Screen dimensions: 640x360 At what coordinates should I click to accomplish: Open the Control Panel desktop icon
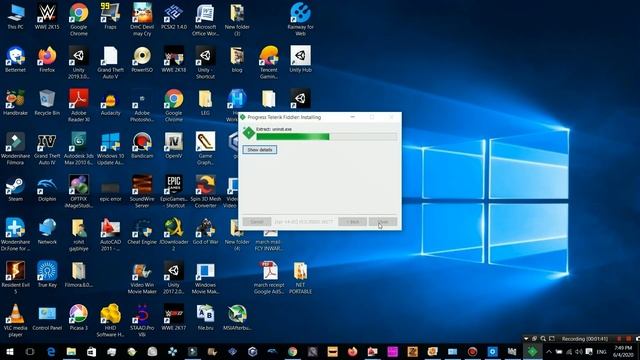coord(47,318)
